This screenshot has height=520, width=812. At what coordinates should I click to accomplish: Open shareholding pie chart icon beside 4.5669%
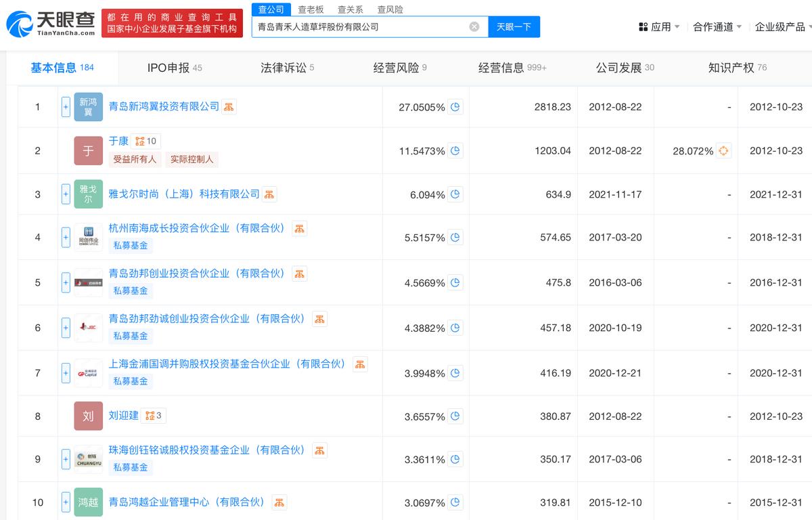455,282
